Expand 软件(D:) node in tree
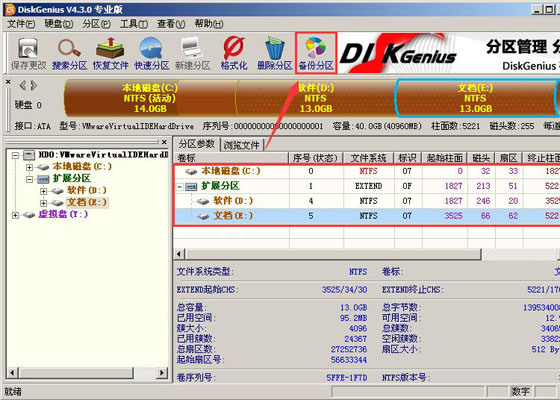 click(43, 191)
